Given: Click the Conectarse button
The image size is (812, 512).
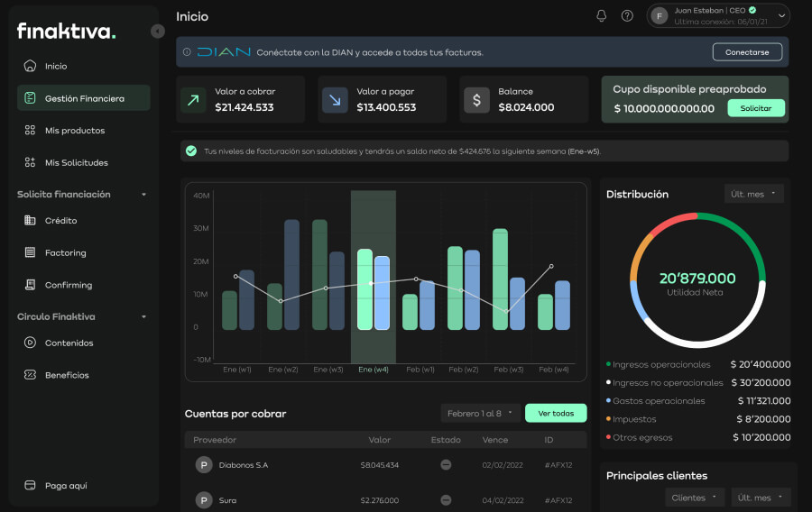Looking at the screenshot, I should [747, 52].
